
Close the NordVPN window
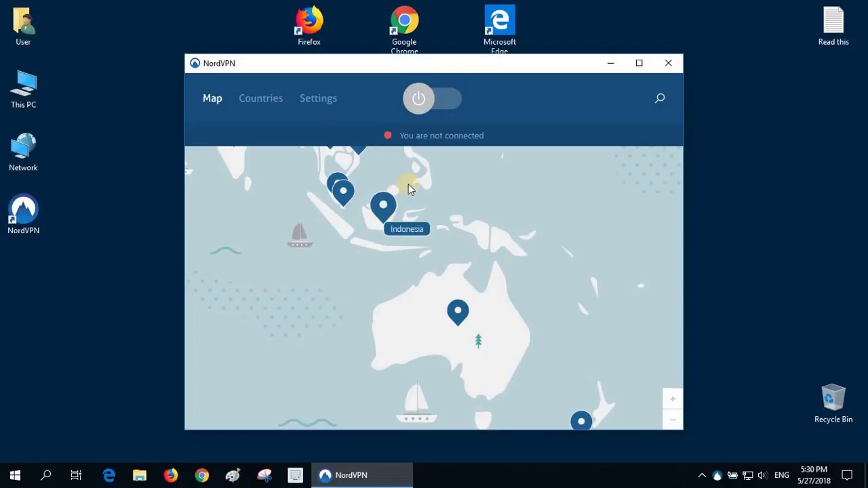(668, 63)
